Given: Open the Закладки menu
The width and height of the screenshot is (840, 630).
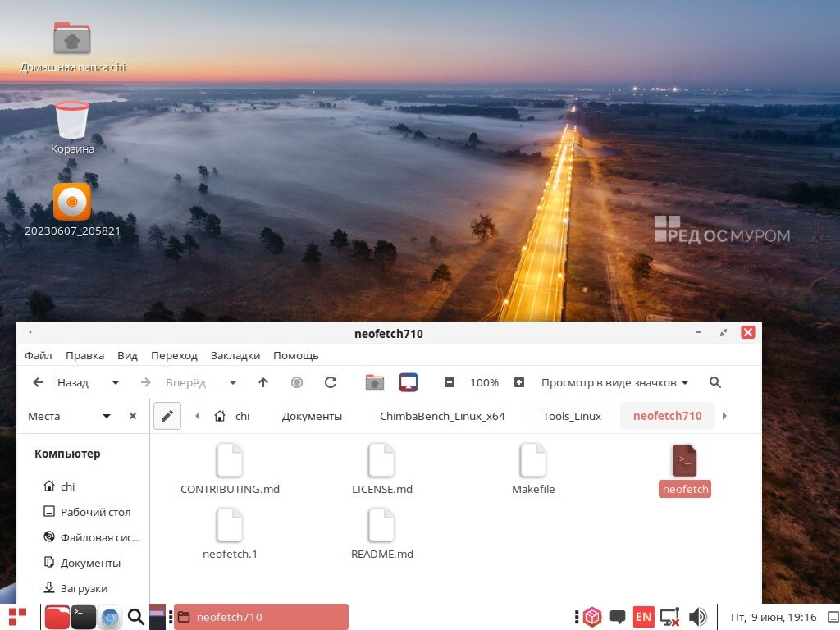Looking at the screenshot, I should point(235,355).
